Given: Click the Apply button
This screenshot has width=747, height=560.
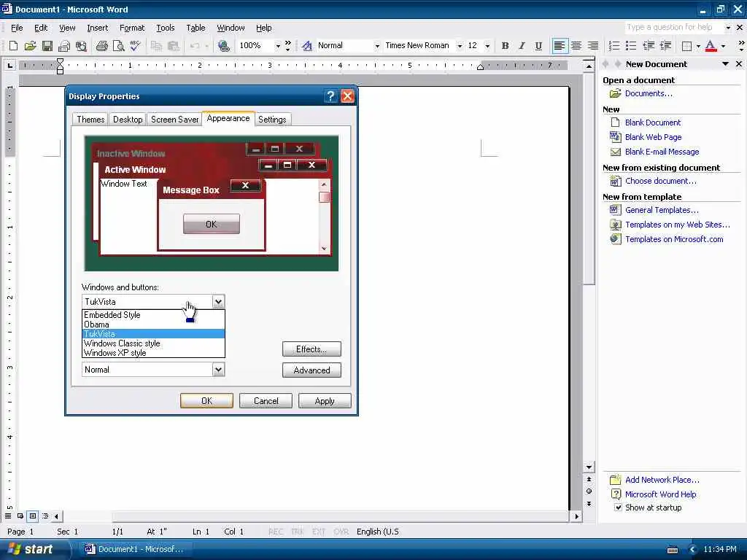Looking at the screenshot, I should (325, 401).
